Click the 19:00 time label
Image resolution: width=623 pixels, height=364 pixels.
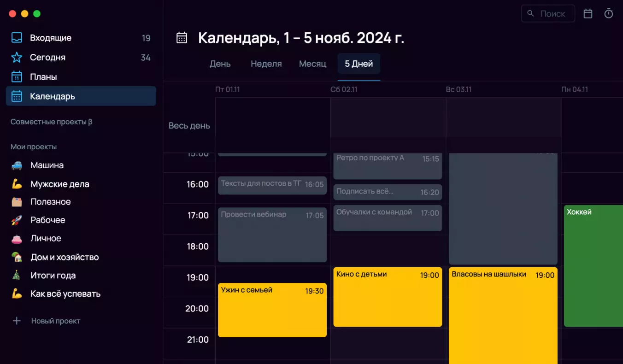[x=197, y=277]
